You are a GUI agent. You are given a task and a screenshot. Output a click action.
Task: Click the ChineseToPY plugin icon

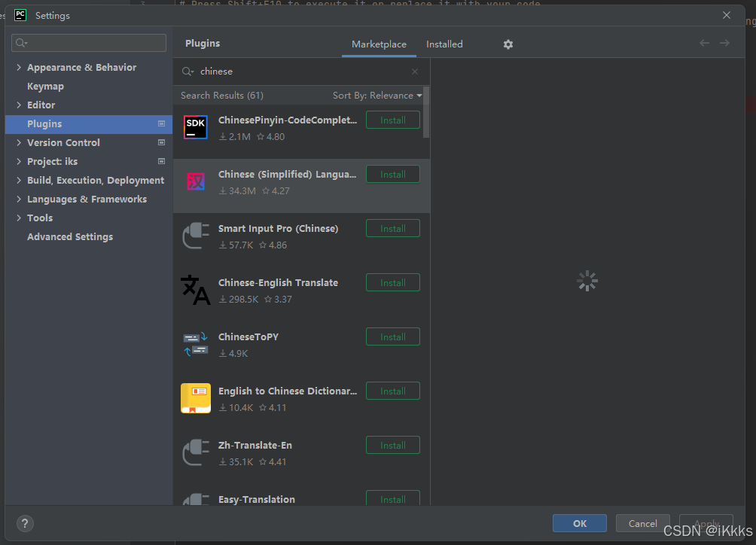(196, 344)
